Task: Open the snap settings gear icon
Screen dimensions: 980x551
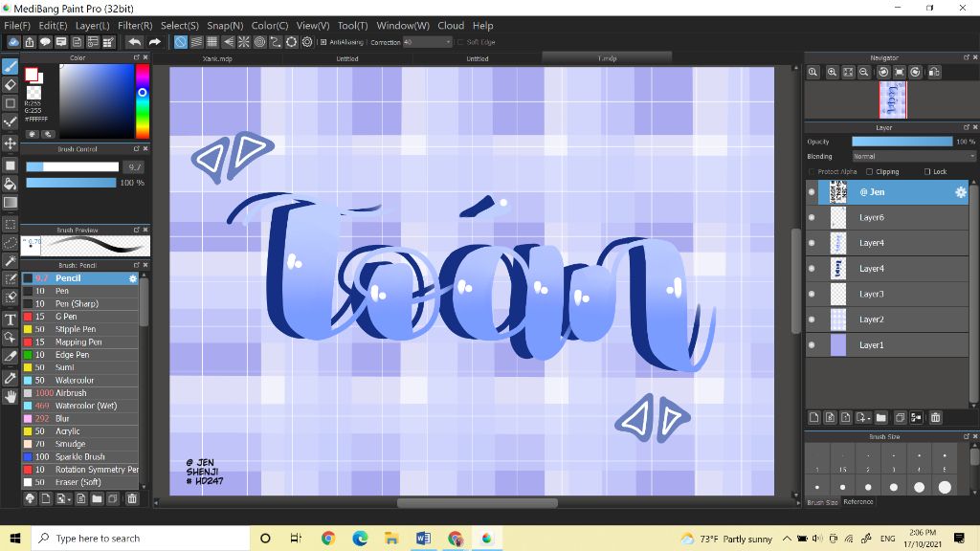Action: pos(307,42)
